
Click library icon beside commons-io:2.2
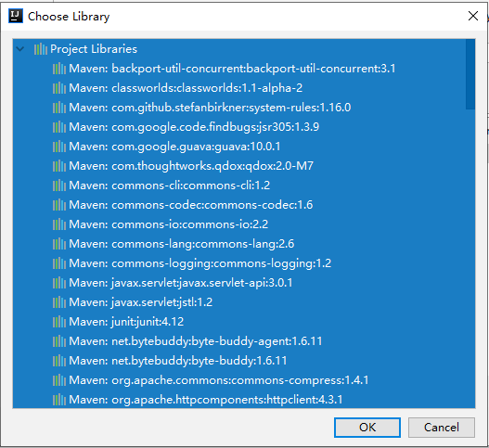[x=59, y=224]
